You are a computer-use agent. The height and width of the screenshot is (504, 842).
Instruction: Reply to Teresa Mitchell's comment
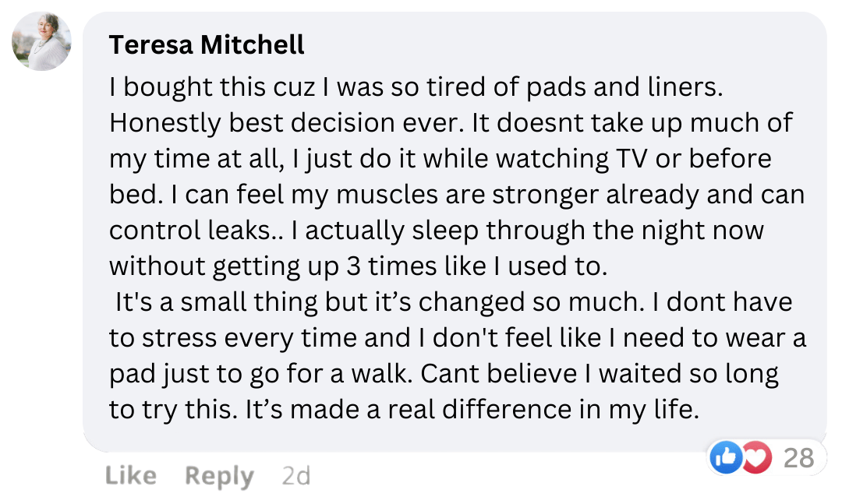tap(219, 475)
